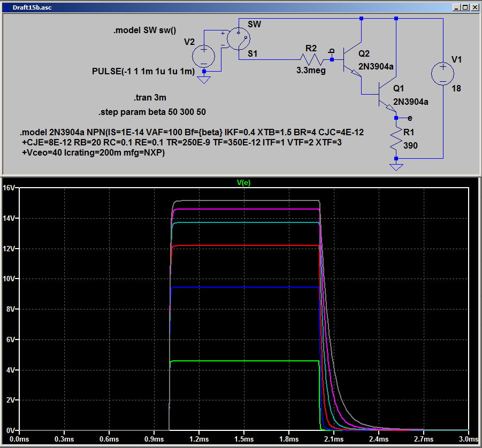Select the Q1 transistor symbol
The height and width of the screenshot is (448, 482).
[387, 95]
